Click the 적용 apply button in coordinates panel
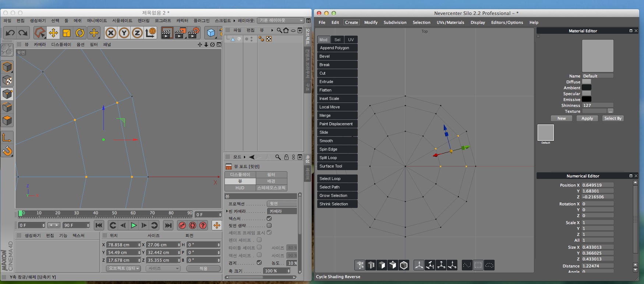 coord(203,268)
